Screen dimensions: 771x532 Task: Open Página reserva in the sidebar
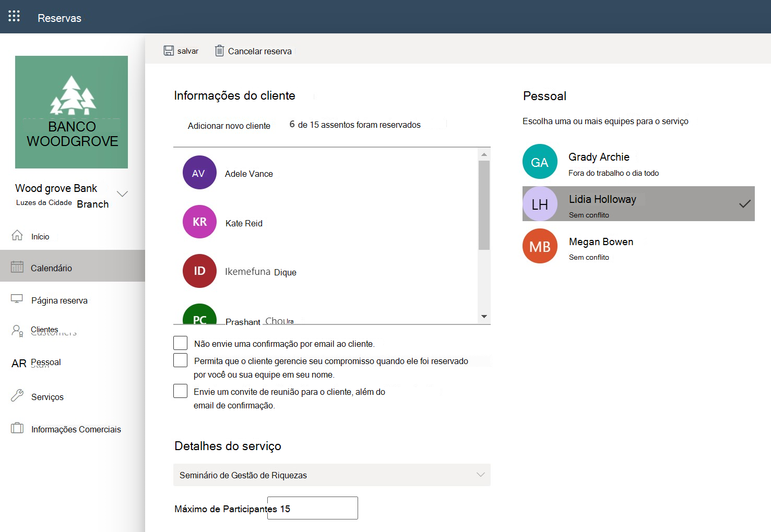click(x=60, y=300)
